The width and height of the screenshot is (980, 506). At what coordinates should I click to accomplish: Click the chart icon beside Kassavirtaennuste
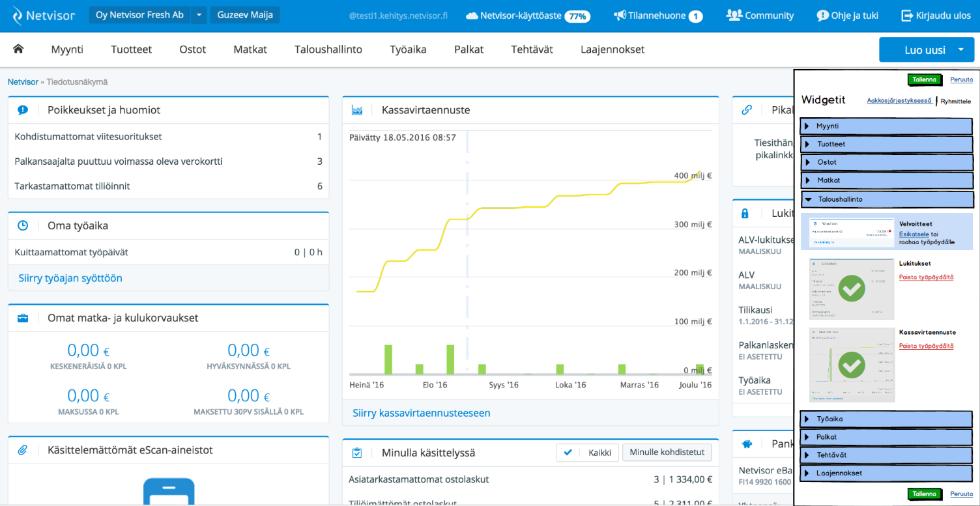pos(357,110)
